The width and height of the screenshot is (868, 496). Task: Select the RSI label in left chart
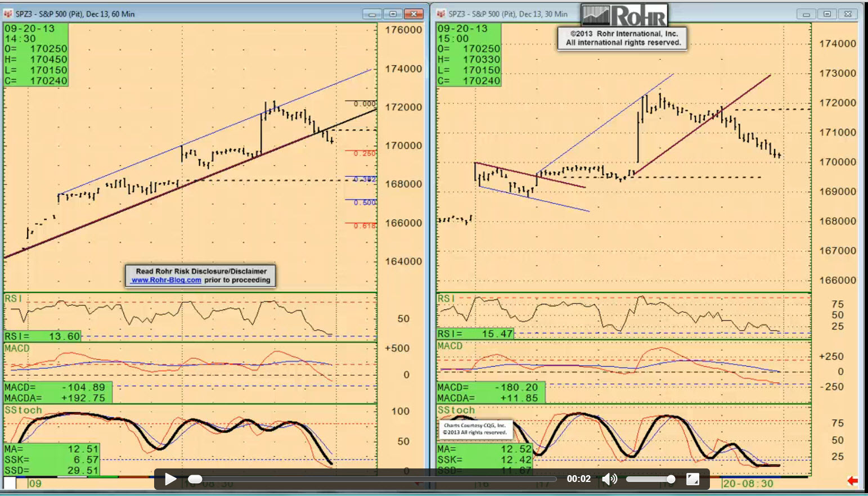click(x=13, y=298)
